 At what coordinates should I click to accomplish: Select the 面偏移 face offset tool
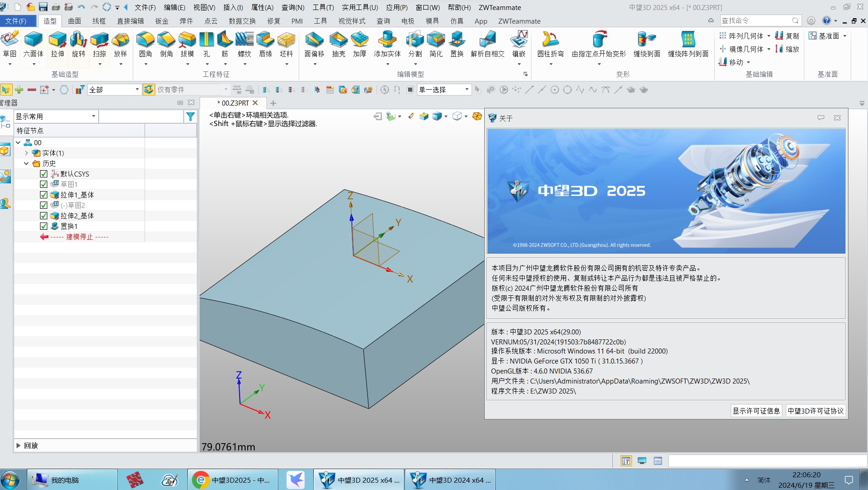click(x=314, y=44)
